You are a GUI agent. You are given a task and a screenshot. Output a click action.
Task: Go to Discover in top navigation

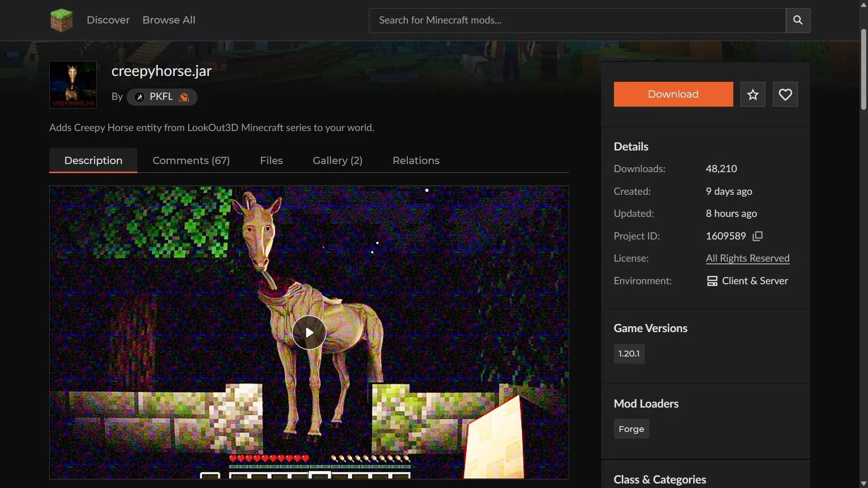click(x=108, y=20)
